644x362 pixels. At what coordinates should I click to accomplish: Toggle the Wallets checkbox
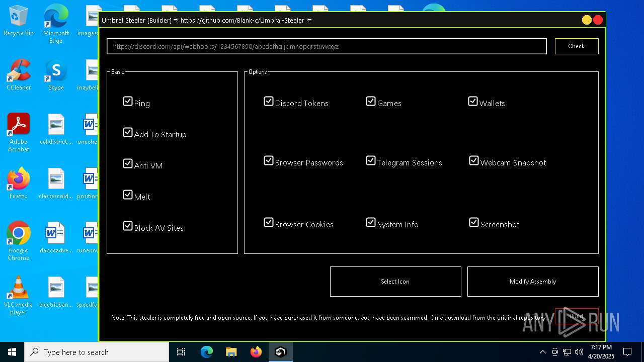[473, 102]
